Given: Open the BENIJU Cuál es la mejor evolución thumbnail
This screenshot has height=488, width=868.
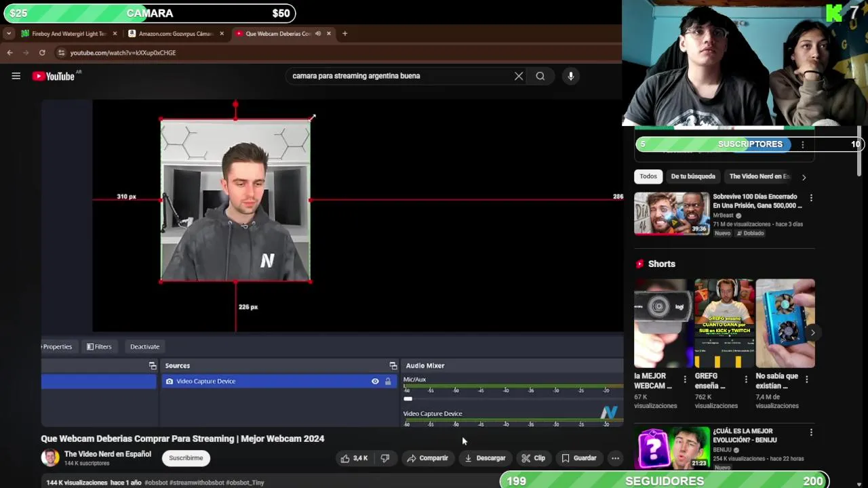Looking at the screenshot, I should click(x=671, y=448).
